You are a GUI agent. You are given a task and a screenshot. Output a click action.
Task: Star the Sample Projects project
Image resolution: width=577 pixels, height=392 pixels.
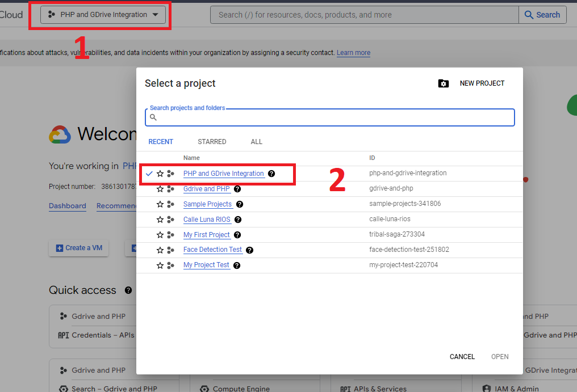[x=160, y=204]
